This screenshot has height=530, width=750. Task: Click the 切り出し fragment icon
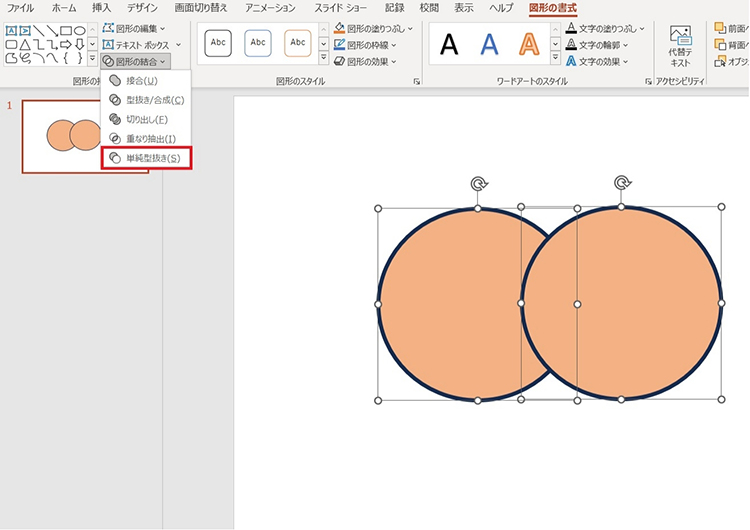(x=115, y=119)
